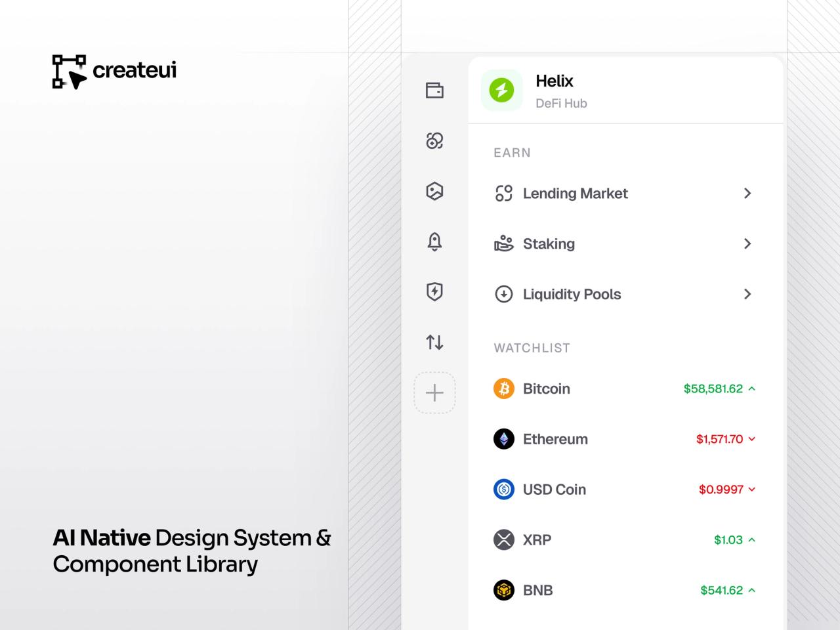The height and width of the screenshot is (630, 840).
Task: Click the Ethereum coin logo
Action: pyautogui.click(x=504, y=439)
